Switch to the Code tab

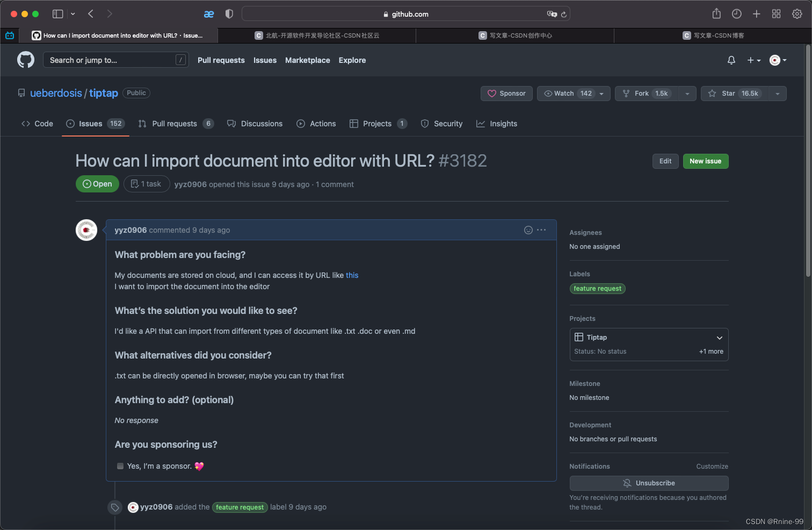click(37, 124)
